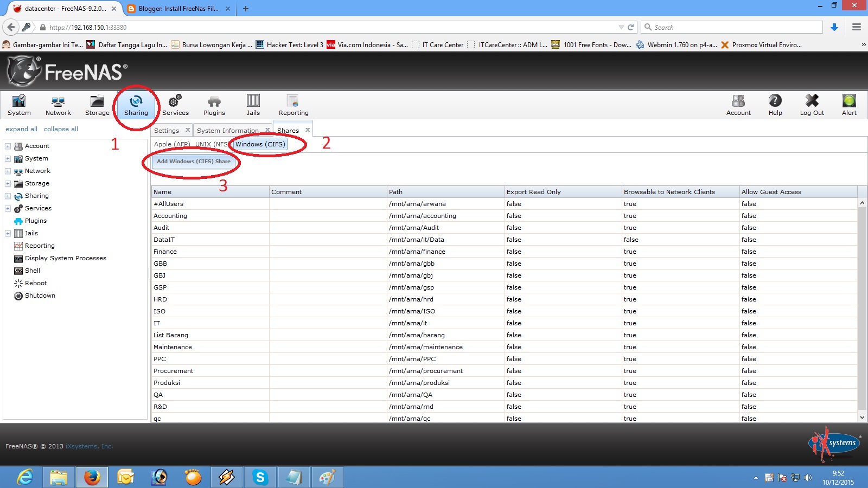
Task: Expand the Jails tree node
Action: pos(7,233)
